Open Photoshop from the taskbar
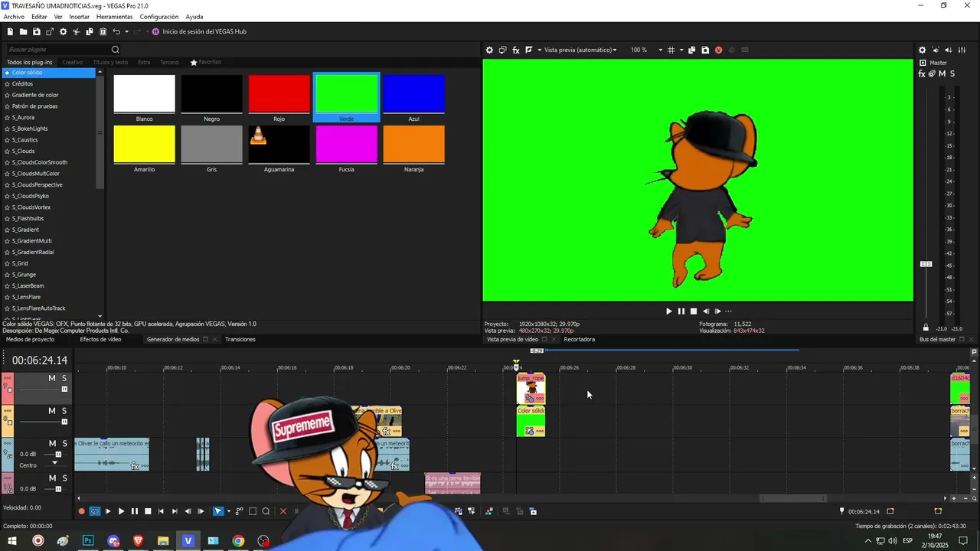Viewport: 980px width, 551px height. 88,541
